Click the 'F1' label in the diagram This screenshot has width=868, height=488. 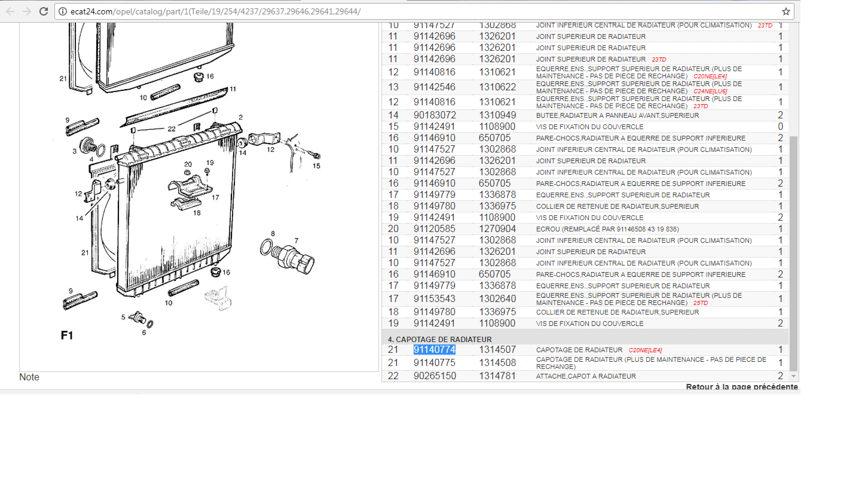point(67,335)
